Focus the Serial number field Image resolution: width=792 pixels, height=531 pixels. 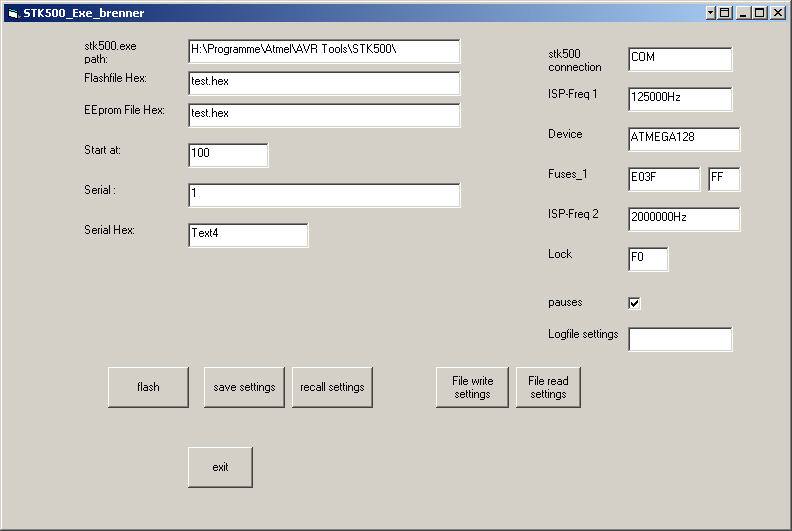(x=324, y=195)
